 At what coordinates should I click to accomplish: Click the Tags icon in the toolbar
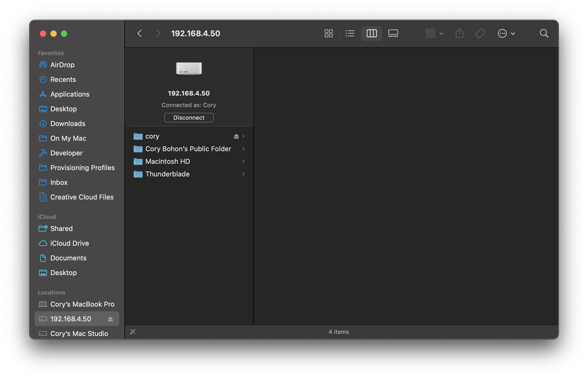[x=480, y=33]
